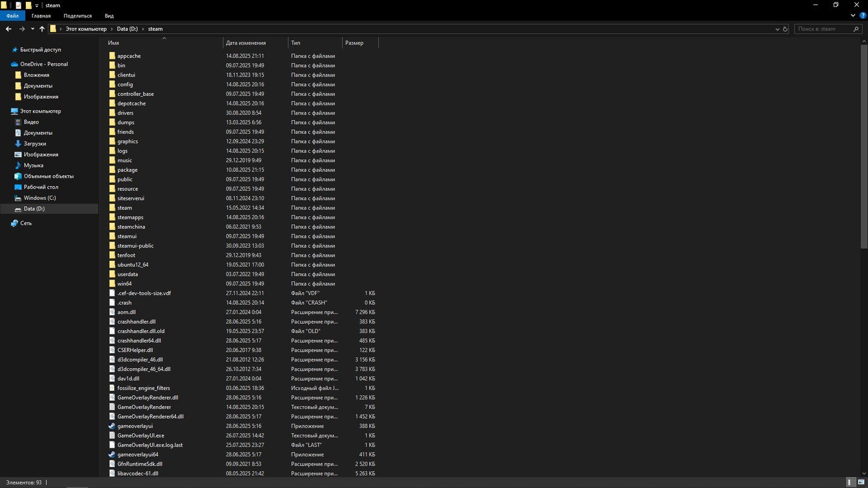
Task: Open the Файл menu
Action: point(13,16)
